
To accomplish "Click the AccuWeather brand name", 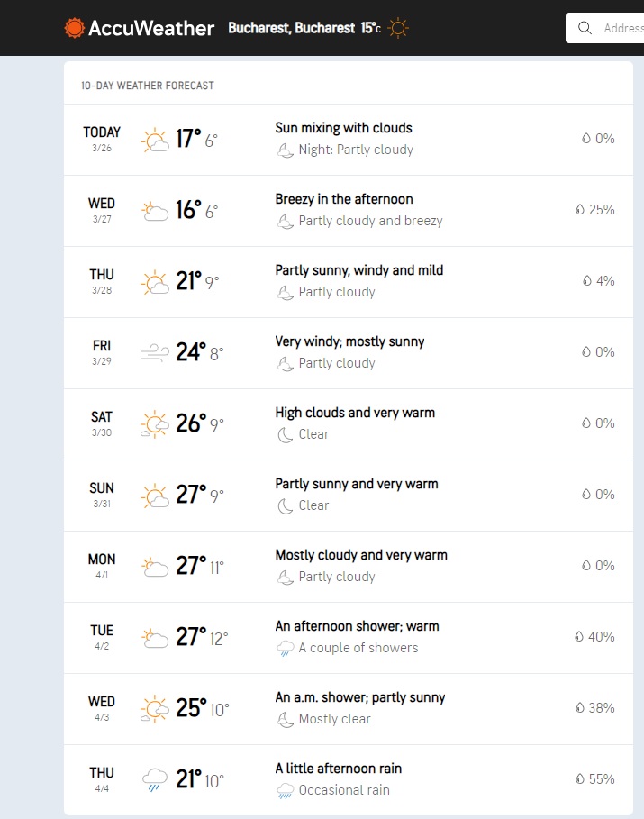I will pyautogui.click(x=151, y=28).
